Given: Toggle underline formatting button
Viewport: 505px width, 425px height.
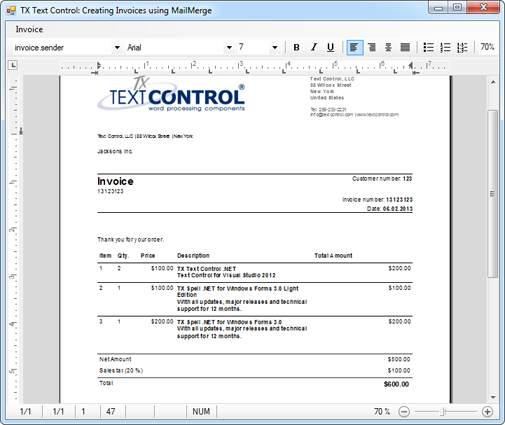Looking at the screenshot, I should click(x=330, y=48).
